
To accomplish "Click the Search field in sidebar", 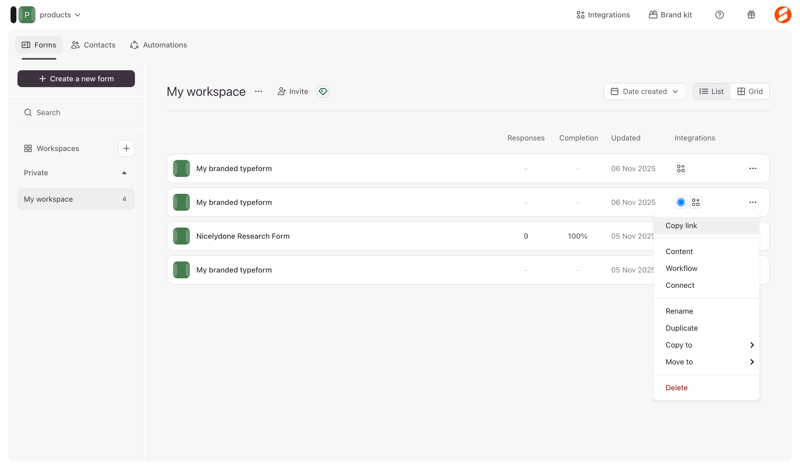I will (x=76, y=112).
